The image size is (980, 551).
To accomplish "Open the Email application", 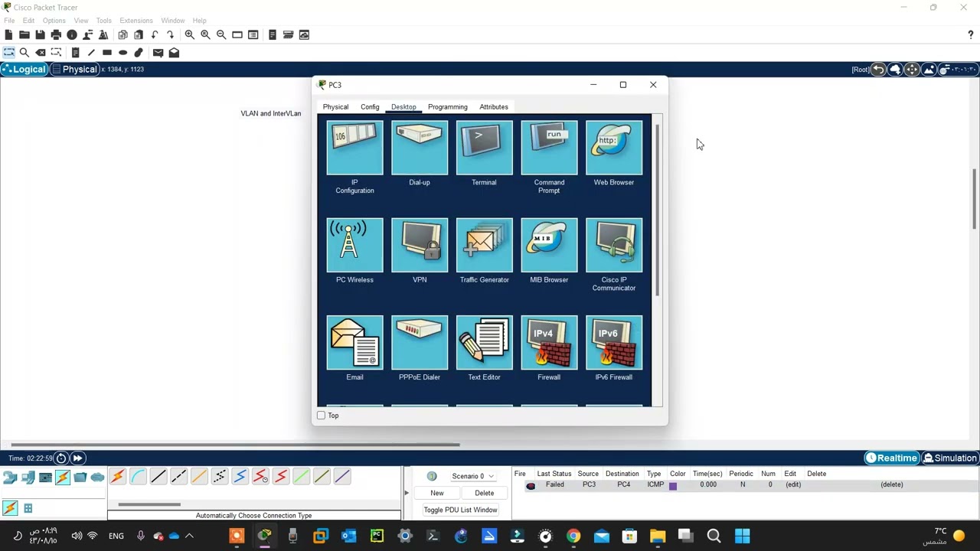I will coord(354,342).
